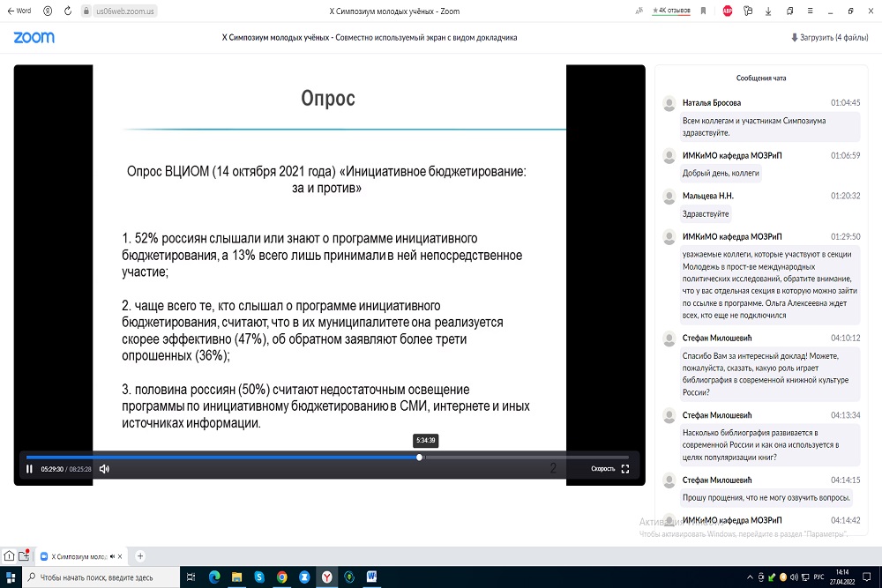Open browser downloads icon
The width and height of the screenshot is (882, 588).
pos(768,11)
